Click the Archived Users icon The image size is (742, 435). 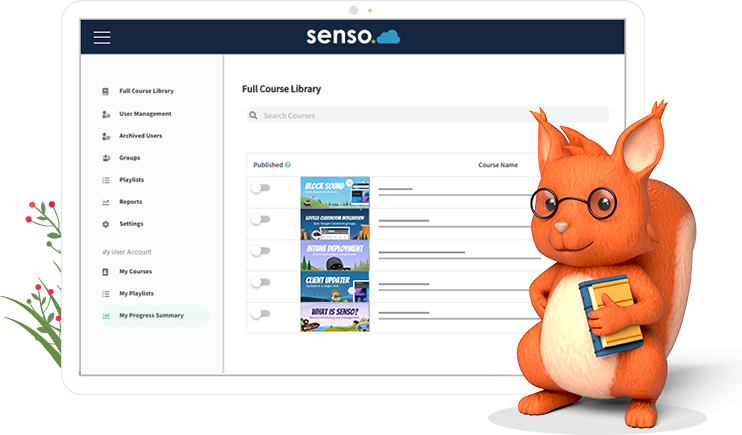(x=106, y=136)
